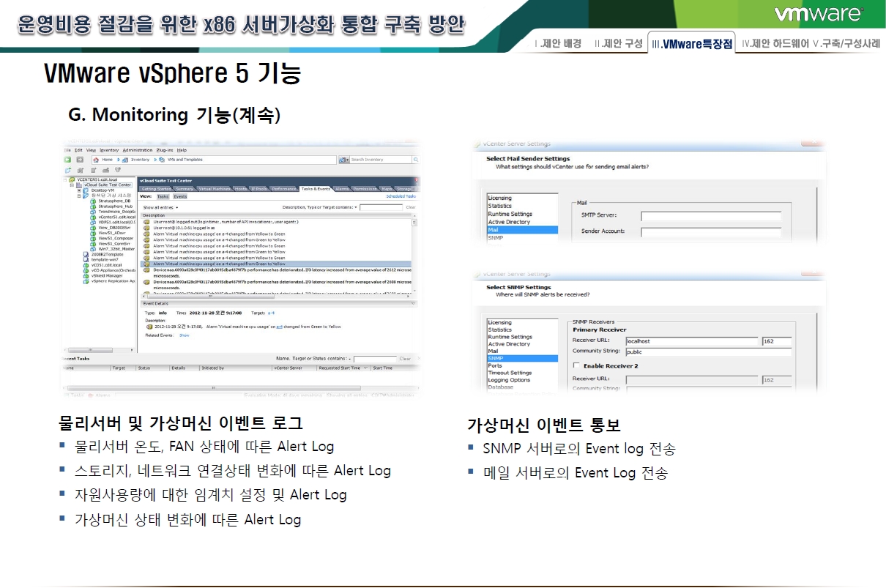886x588 pixels.
Task: Click the Home icon in breadcrumb bar
Action: pos(96,159)
